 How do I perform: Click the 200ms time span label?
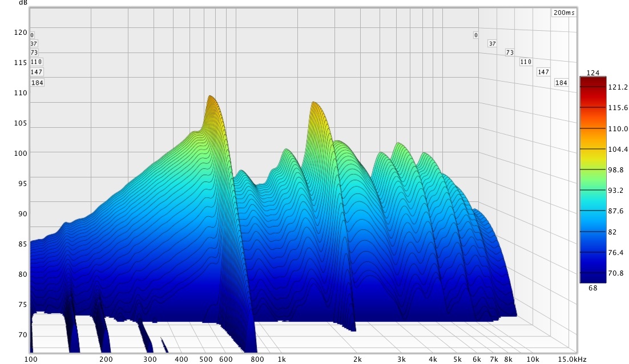(x=564, y=13)
